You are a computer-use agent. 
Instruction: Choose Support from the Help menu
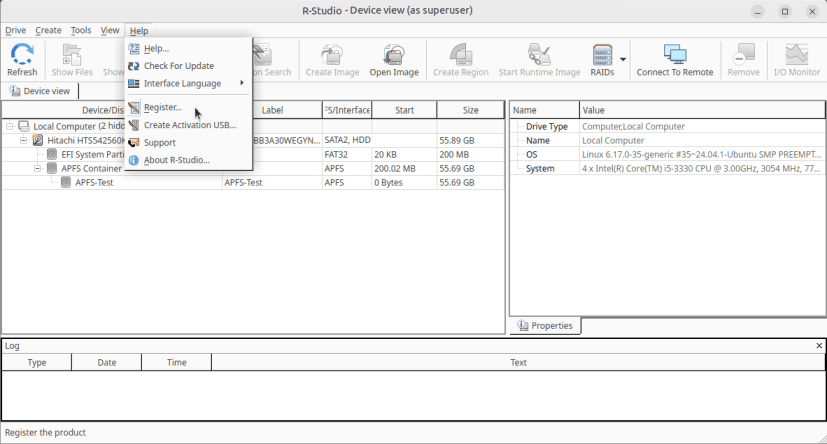coord(188,142)
